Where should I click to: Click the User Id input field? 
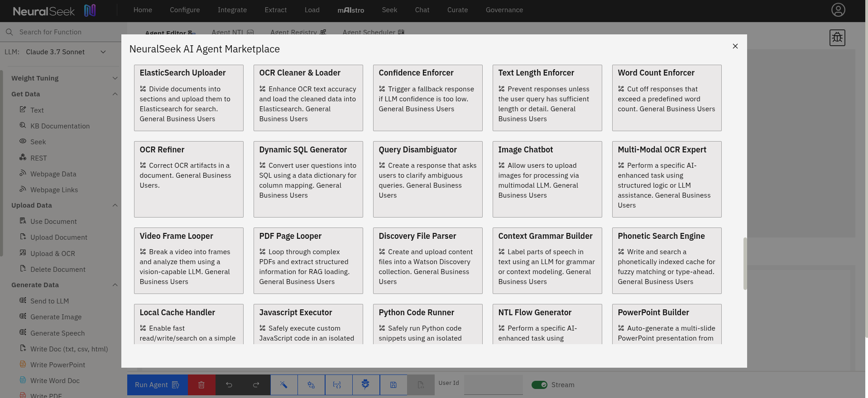click(x=494, y=385)
